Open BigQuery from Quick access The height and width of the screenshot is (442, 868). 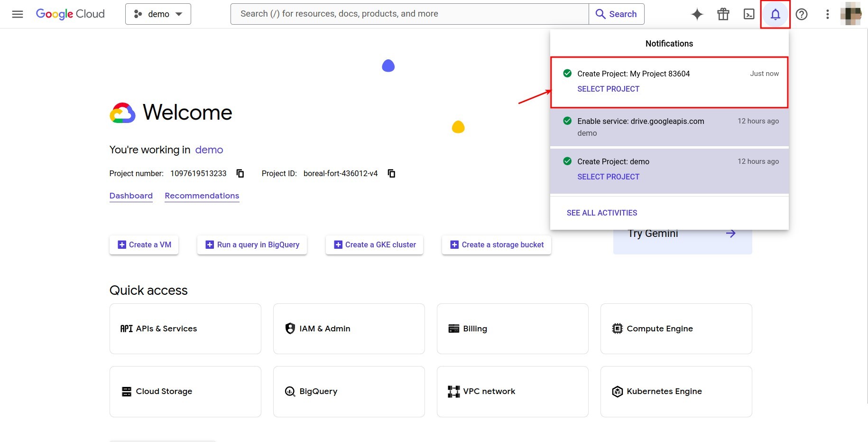318,391
